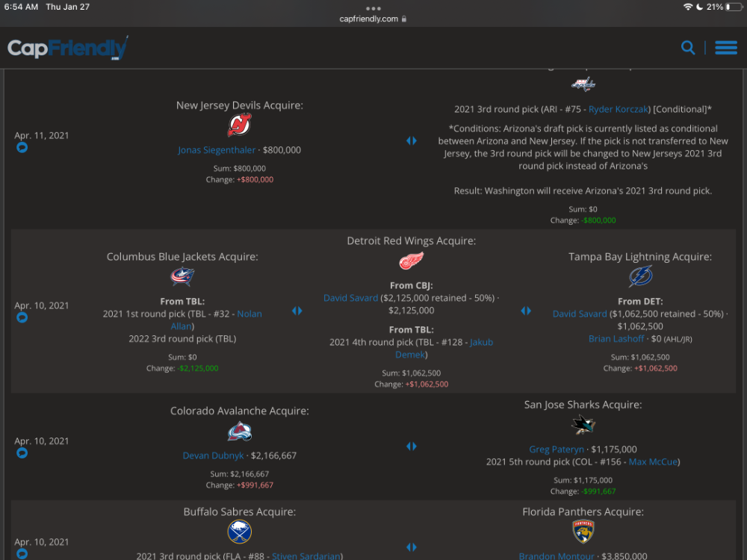The height and width of the screenshot is (560, 747).
Task: Select 'Change: -$2,125,000' value
Action: 182,368
